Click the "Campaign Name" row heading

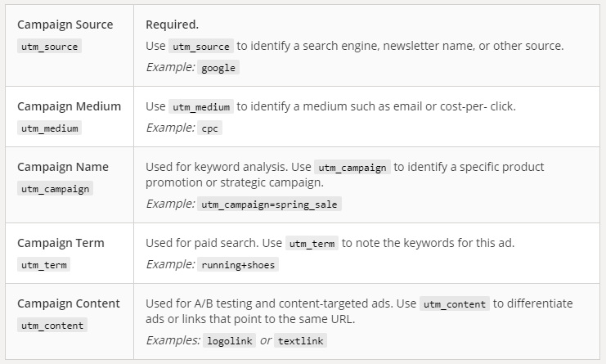[63, 167]
